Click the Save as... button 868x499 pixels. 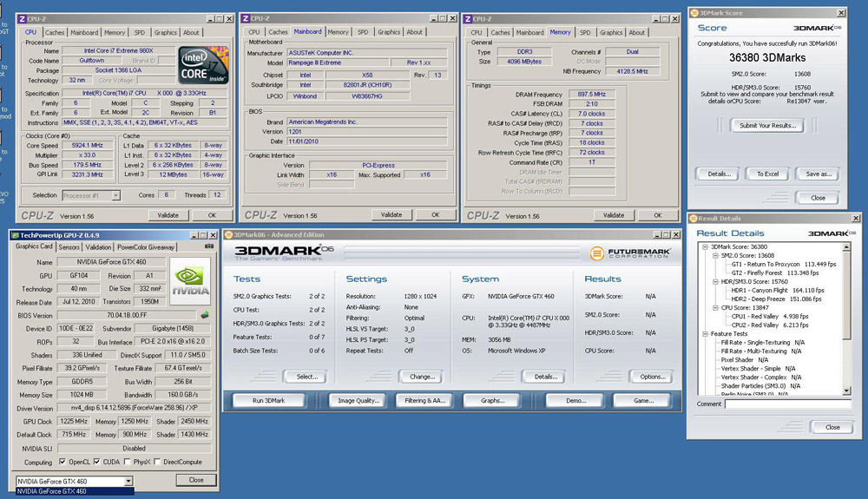(x=819, y=174)
